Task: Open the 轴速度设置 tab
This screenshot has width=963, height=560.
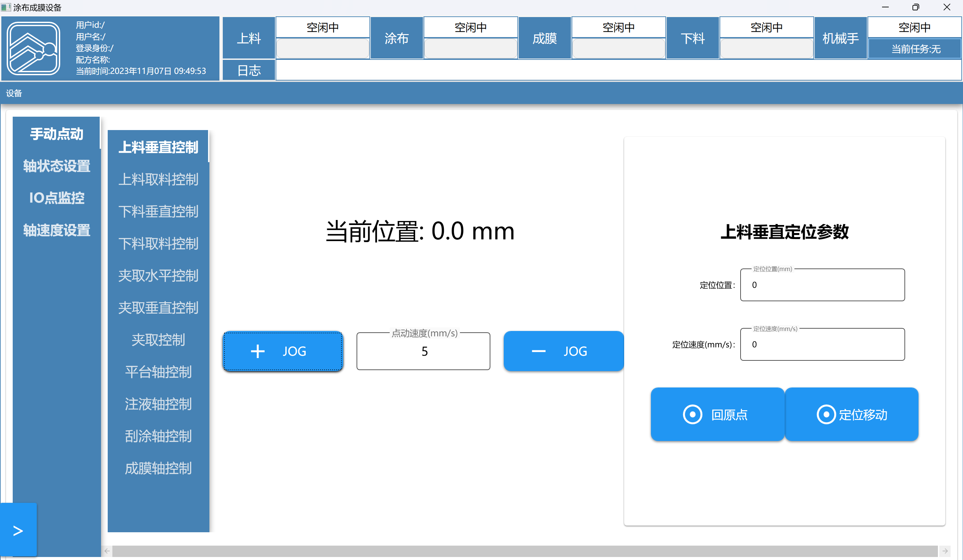Action: 57,230
